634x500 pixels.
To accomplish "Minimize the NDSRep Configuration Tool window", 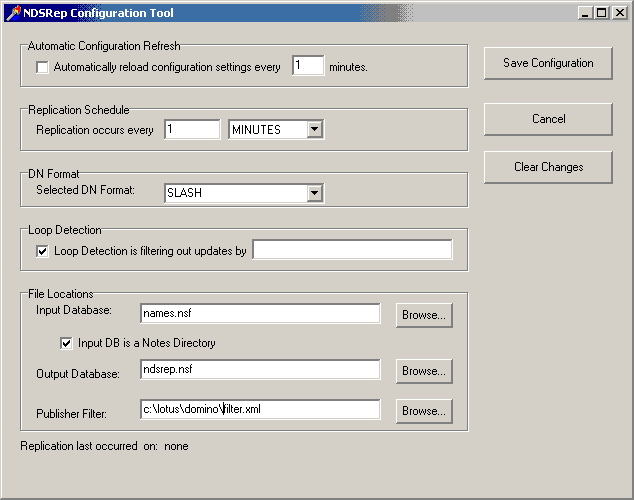I will (x=584, y=13).
